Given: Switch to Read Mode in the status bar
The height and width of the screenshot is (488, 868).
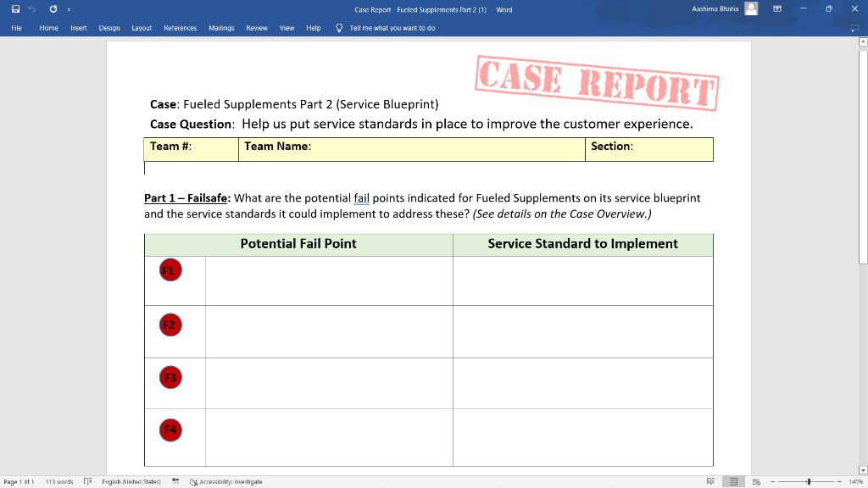Looking at the screenshot, I should [x=709, y=481].
